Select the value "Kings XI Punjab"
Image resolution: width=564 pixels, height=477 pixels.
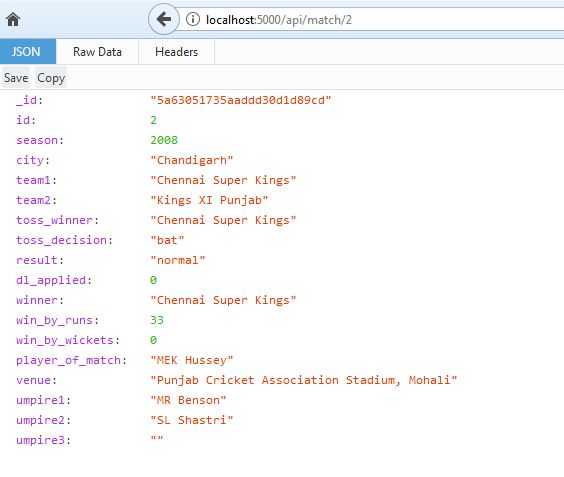pos(209,200)
